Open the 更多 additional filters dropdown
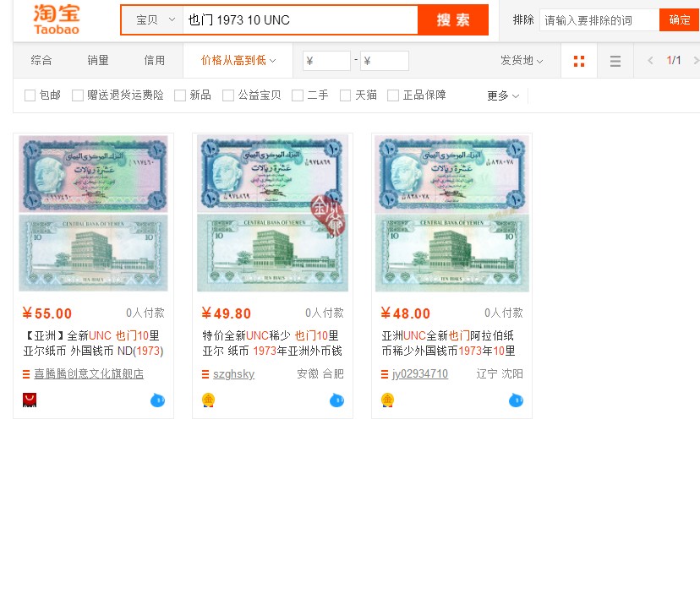Screen dimensions: 700x599 click(499, 95)
